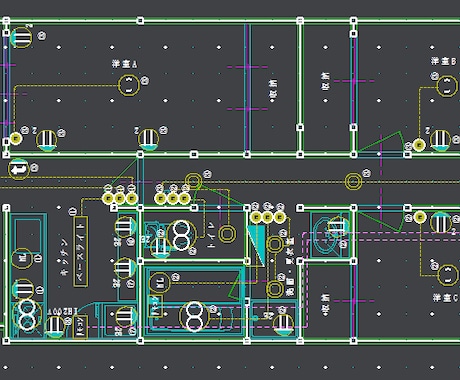Select the ceiling light symbol in 洋室B
This screenshot has width=460, height=380.
pos(446,86)
